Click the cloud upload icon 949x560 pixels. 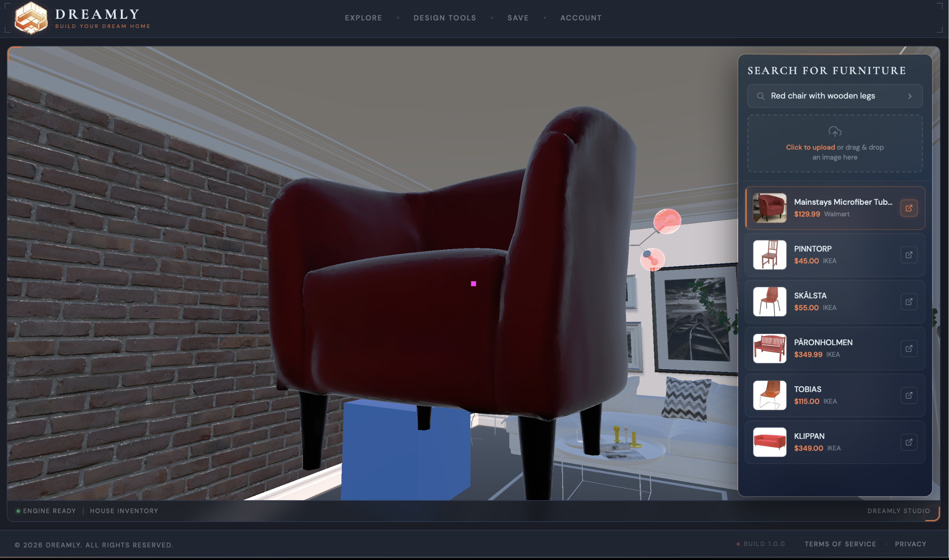[835, 132]
